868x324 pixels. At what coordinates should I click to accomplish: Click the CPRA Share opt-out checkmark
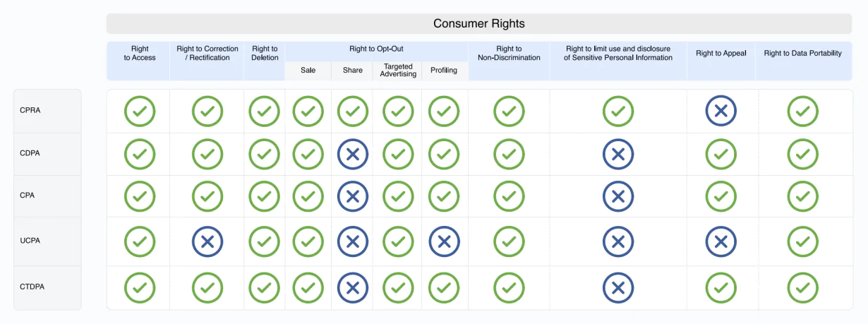[353, 112]
